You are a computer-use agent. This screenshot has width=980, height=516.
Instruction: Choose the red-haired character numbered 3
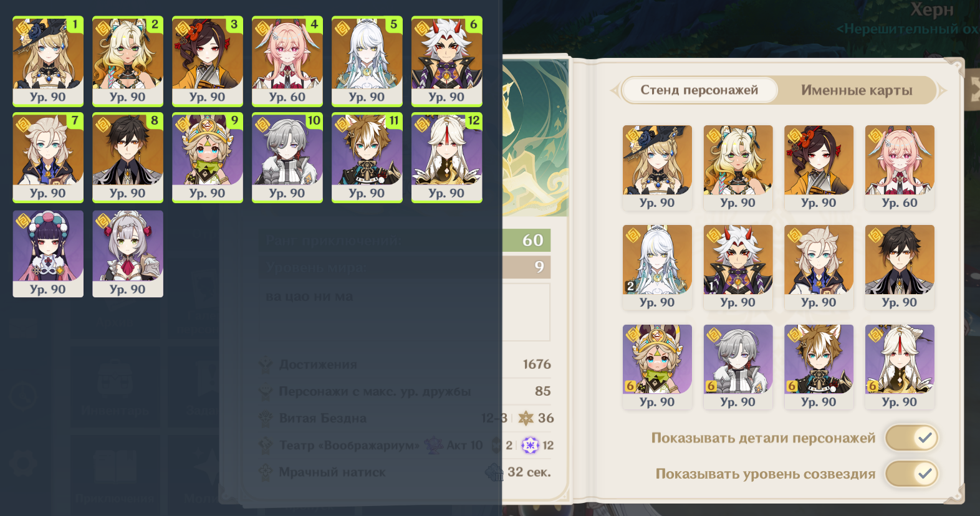(208, 61)
